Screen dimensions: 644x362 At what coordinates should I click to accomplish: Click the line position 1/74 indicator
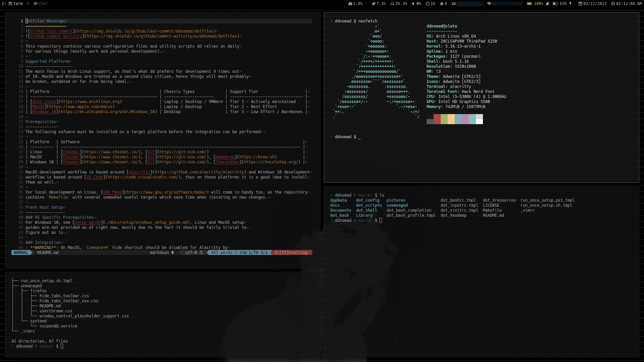[253, 253]
